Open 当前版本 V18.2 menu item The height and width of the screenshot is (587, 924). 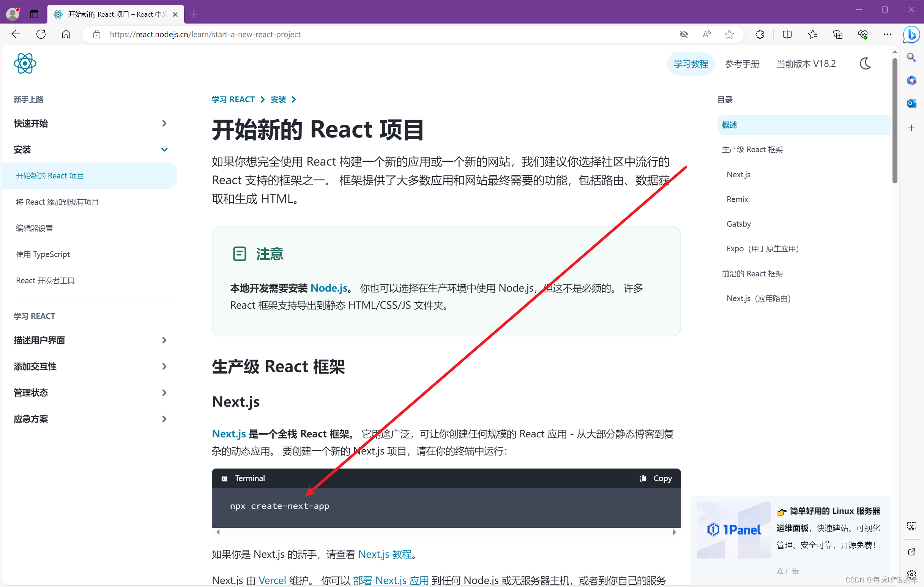click(806, 64)
